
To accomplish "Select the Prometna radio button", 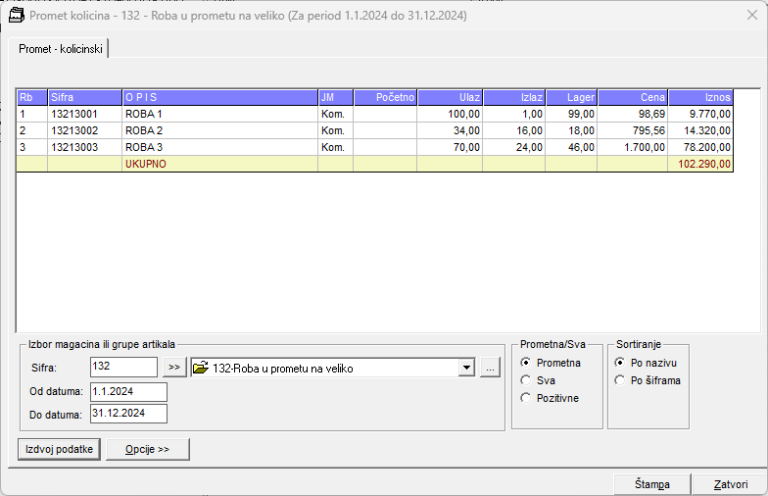I will (526, 363).
